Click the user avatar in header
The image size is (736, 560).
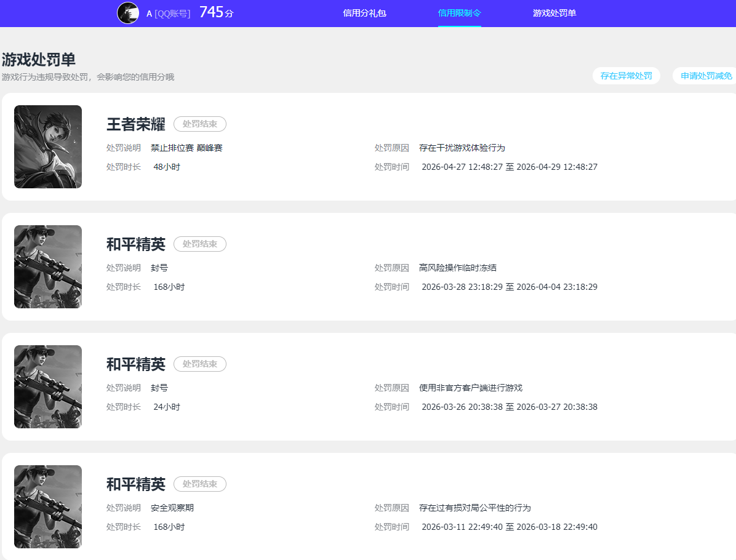[127, 13]
